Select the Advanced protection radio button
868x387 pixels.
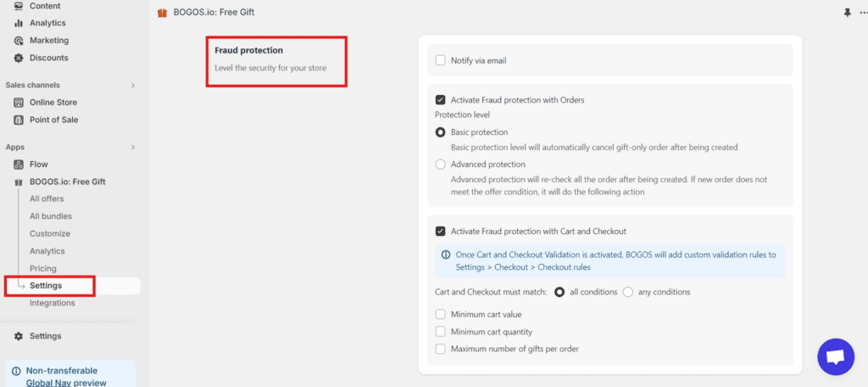pos(441,165)
